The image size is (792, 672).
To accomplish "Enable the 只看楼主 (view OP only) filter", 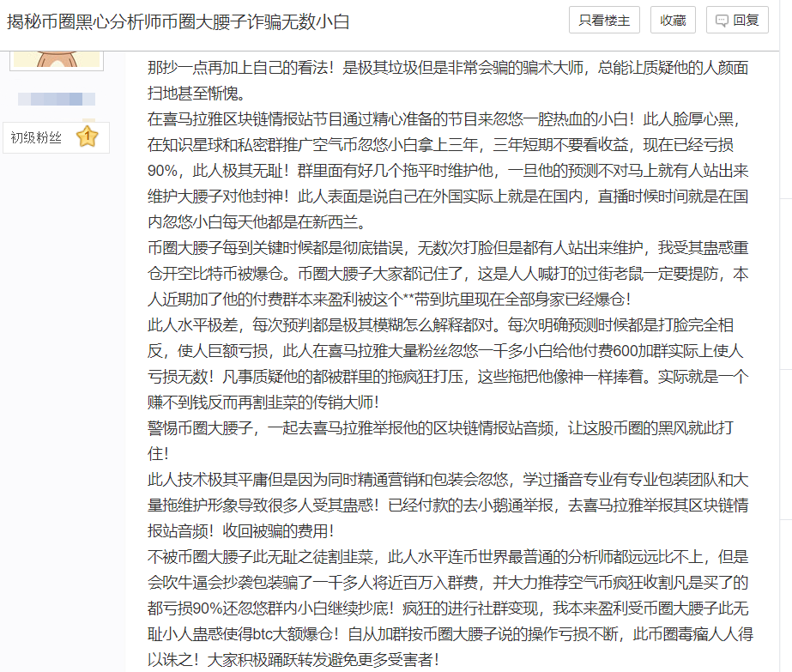I will click(605, 21).
